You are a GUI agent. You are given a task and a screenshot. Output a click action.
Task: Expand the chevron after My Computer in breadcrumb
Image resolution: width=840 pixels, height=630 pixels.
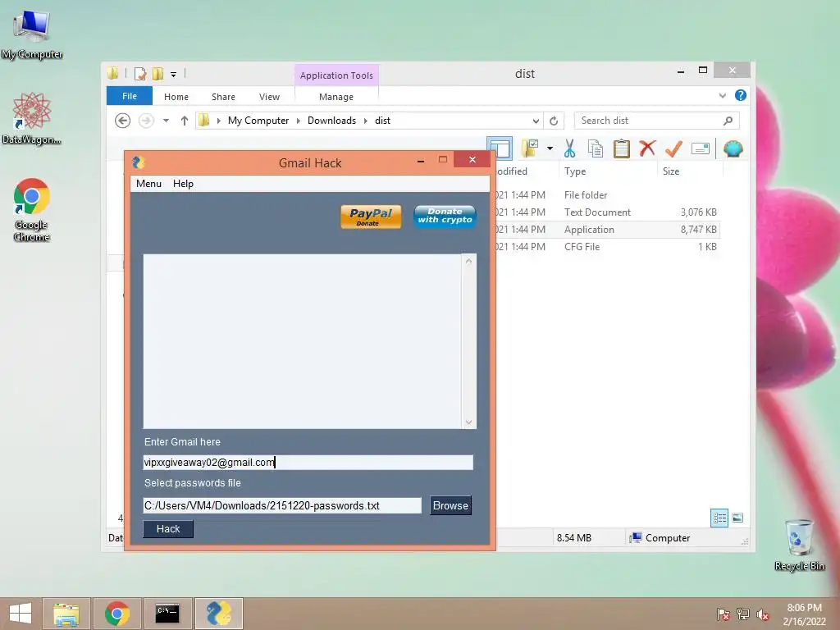point(299,121)
